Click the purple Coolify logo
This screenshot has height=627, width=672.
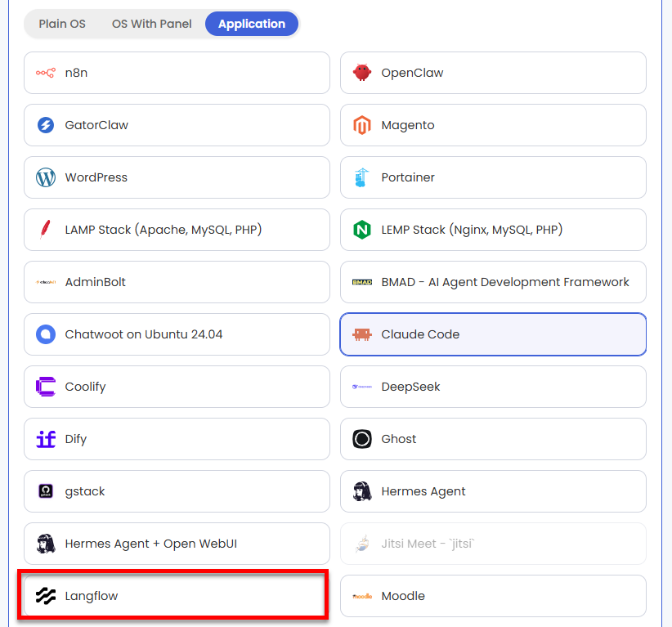(46, 387)
